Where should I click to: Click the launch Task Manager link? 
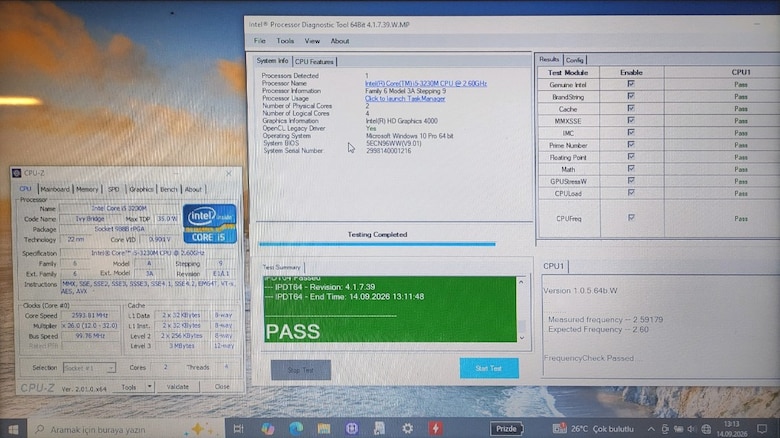click(405, 99)
